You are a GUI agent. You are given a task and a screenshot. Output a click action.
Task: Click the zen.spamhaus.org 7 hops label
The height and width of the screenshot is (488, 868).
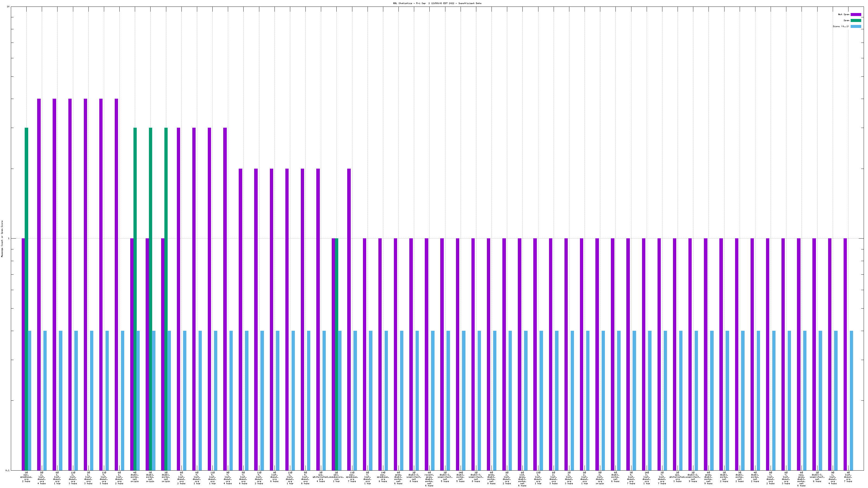[x=352, y=477]
